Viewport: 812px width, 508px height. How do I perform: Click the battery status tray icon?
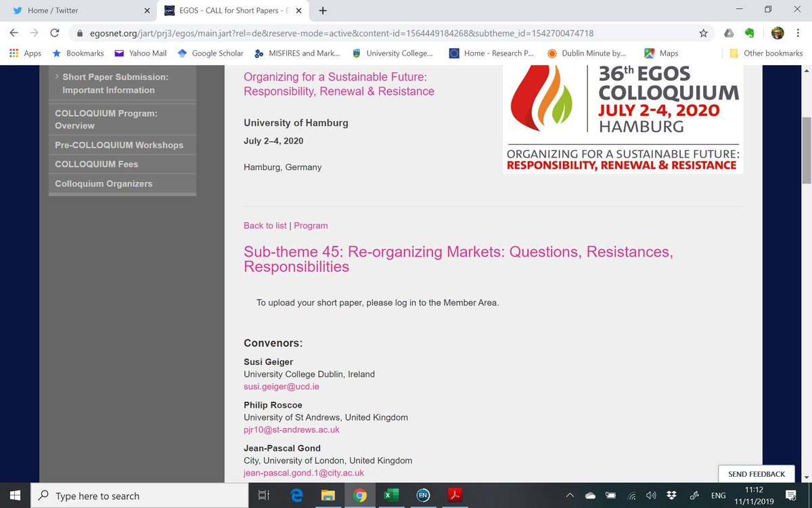coord(611,496)
